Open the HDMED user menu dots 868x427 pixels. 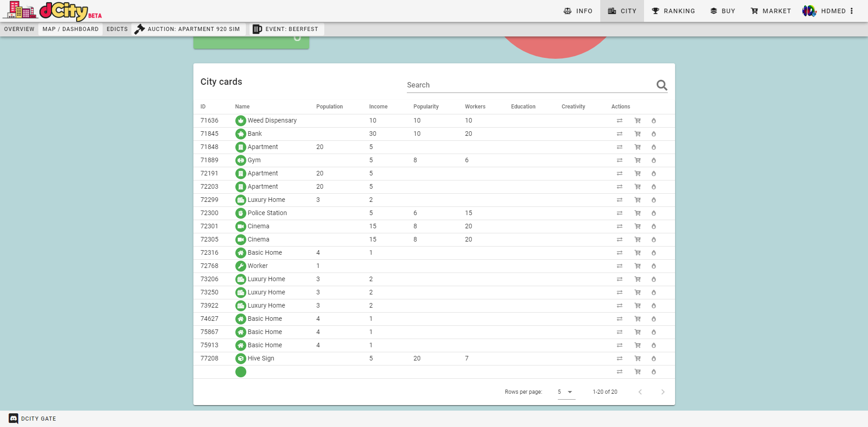[852, 11]
